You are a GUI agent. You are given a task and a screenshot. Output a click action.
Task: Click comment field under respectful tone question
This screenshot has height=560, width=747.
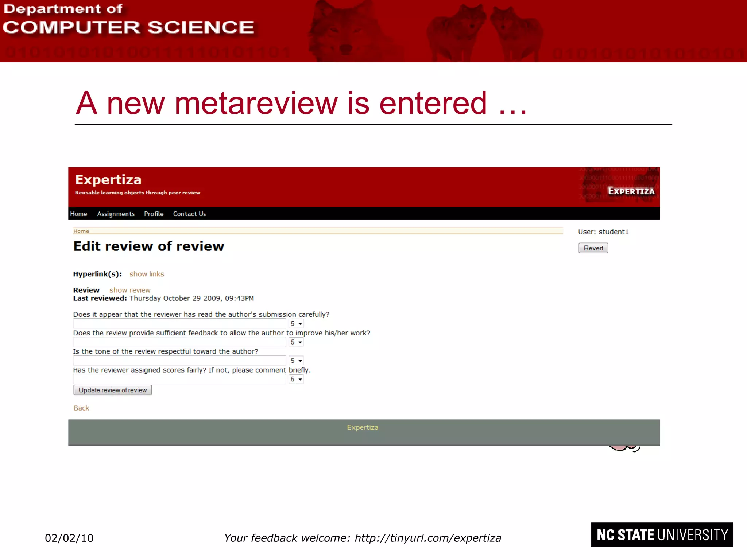pyautogui.click(x=179, y=361)
